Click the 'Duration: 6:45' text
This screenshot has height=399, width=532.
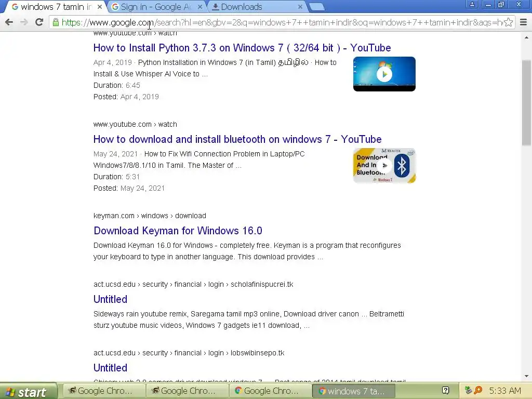point(117,86)
